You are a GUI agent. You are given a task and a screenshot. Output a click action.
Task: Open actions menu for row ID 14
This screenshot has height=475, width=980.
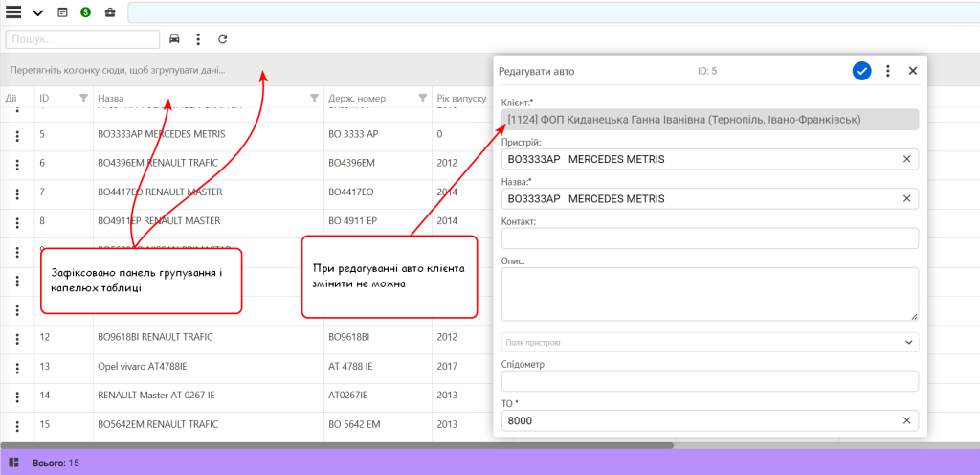tap(17, 396)
